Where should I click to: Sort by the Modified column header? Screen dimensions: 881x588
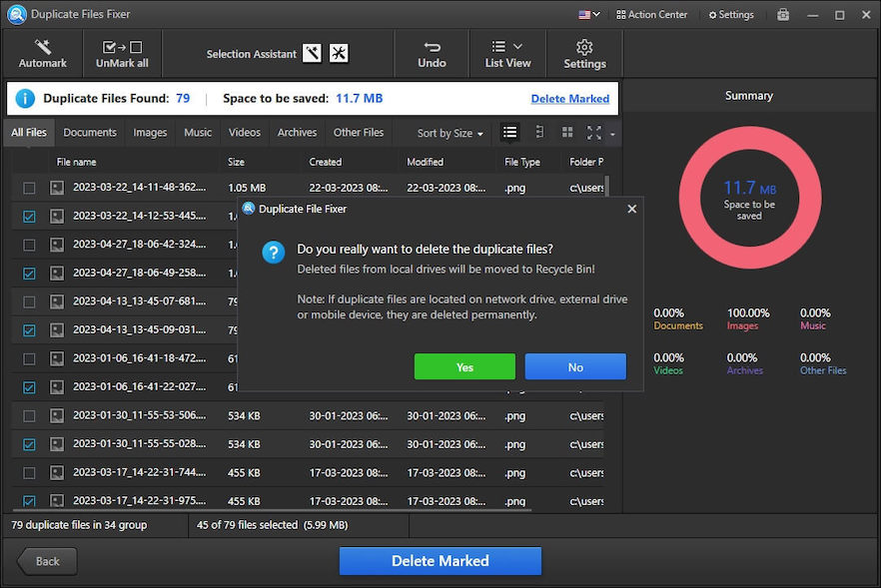coord(425,162)
